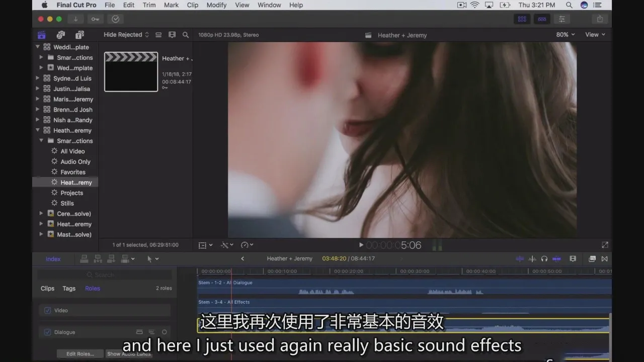This screenshot has height=362, width=644.
Task: Toggle the Browser panel visibility button
Action: (x=522, y=19)
